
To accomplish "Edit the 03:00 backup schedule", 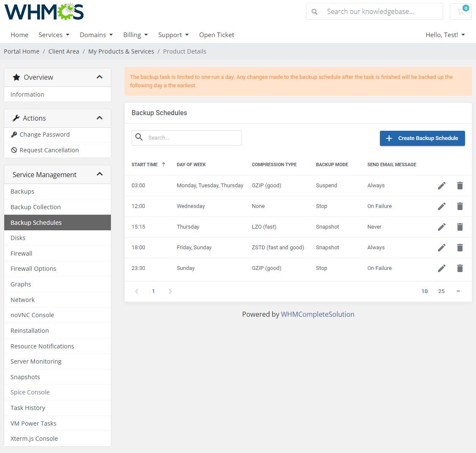I will coord(441,186).
